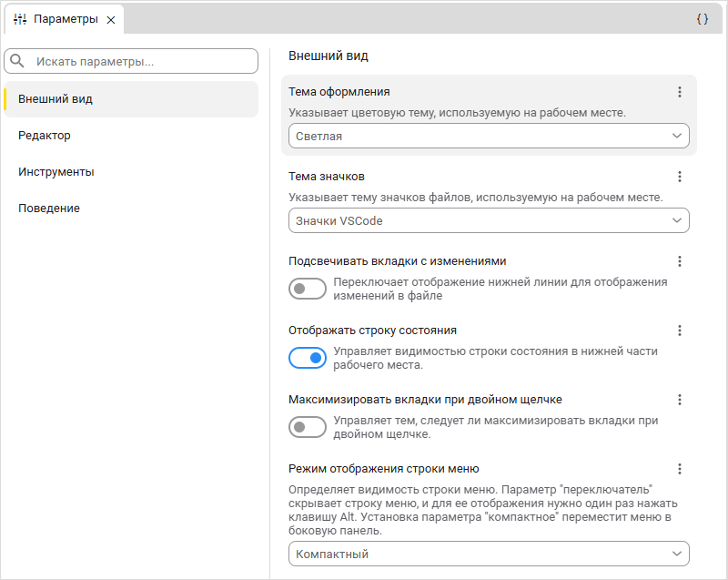
Task: Open the Поведение settings category
Action: point(49,209)
